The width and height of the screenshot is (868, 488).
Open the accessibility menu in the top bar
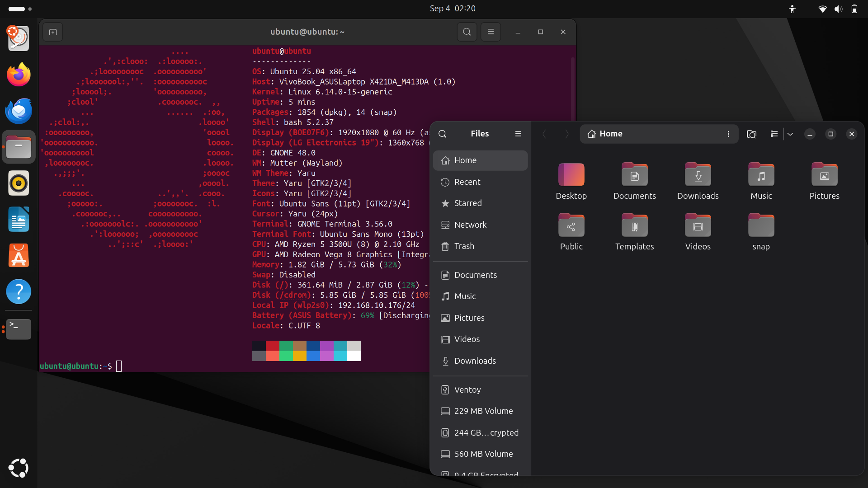(792, 9)
